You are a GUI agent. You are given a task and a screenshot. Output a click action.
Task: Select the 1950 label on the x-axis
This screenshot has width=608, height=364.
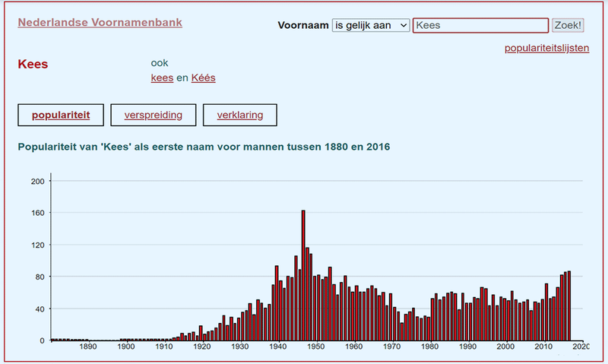click(315, 347)
